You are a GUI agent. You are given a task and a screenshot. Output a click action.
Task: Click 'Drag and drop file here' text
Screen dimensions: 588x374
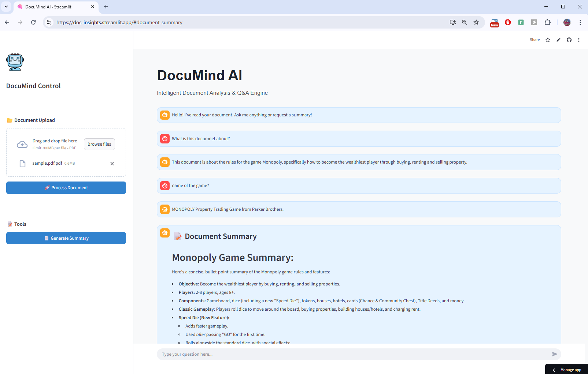[x=55, y=141]
